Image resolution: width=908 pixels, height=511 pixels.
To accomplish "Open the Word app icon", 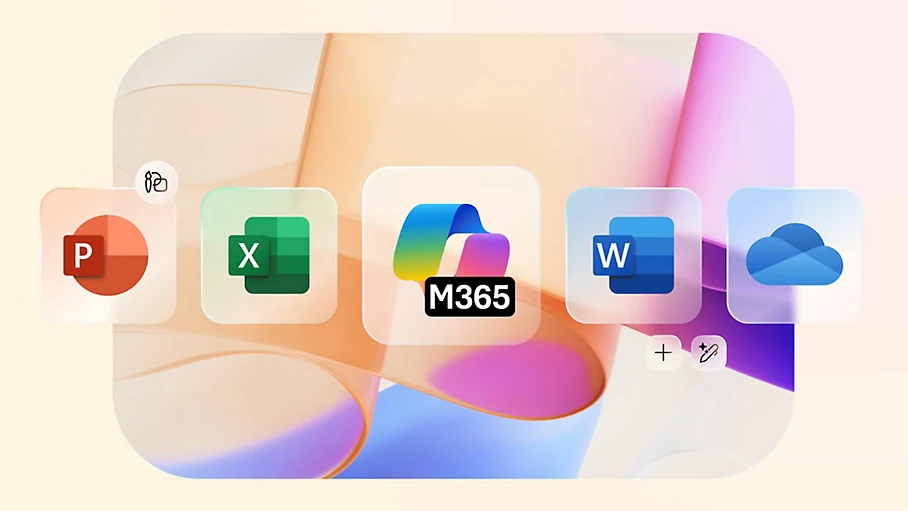I will (x=634, y=256).
